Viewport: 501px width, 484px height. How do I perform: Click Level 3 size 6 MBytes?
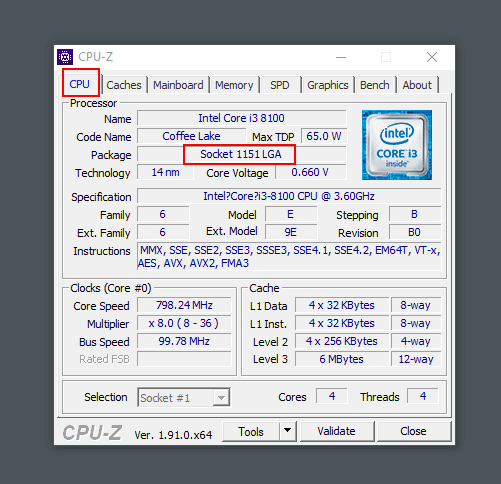(x=342, y=359)
